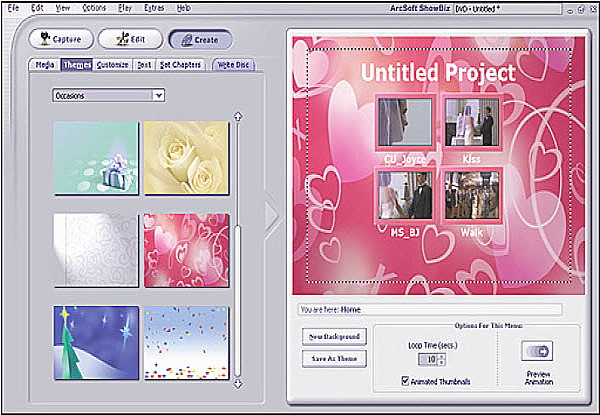600x415 pixels.
Task: Decrease Loop Time with down arrow
Action: point(443,363)
